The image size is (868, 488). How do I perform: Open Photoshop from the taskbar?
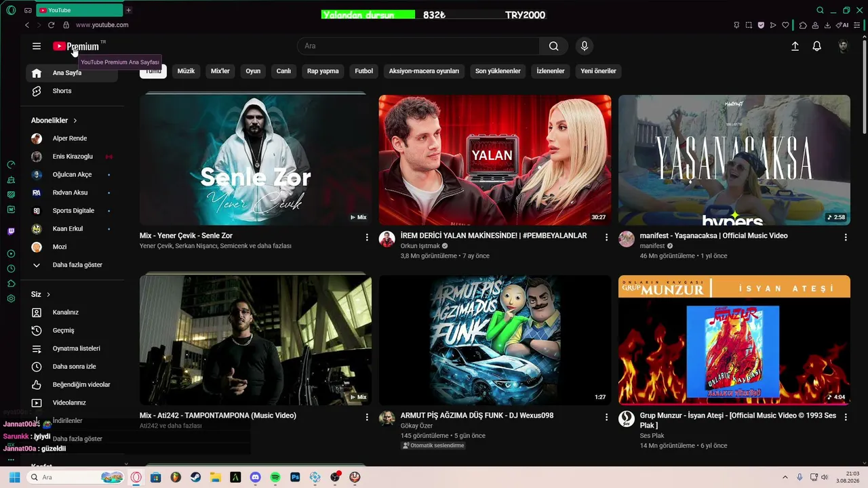tap(295, 477)
